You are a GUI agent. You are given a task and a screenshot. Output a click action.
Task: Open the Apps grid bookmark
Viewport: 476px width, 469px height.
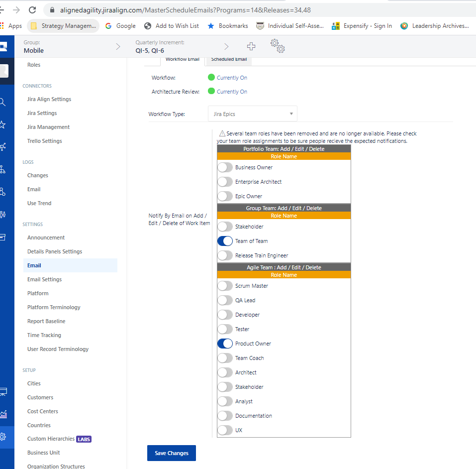[x=11, y=26]
